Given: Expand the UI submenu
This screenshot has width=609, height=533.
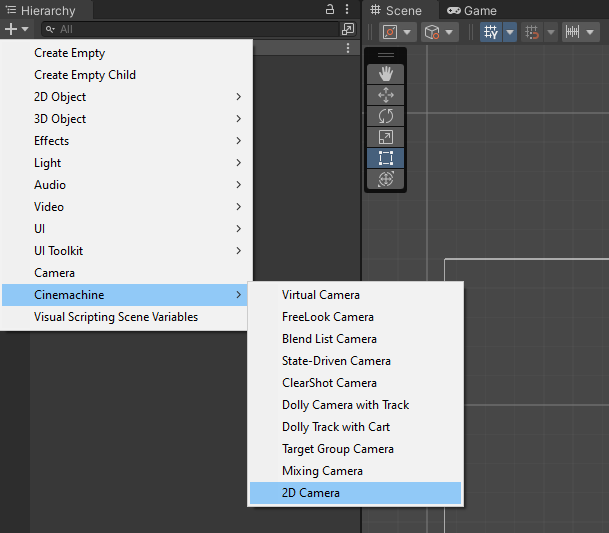Looking at the screenshot, I should (127, 229).
